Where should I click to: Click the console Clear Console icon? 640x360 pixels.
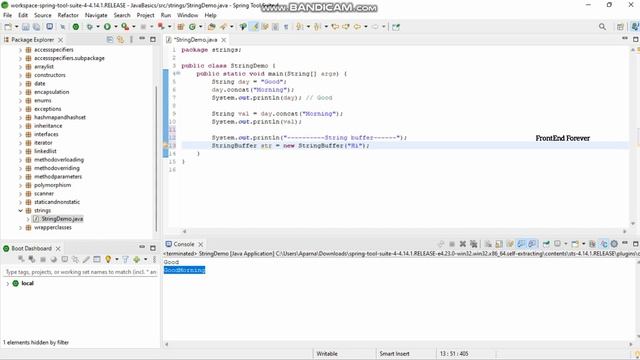(x=488, y=244)
